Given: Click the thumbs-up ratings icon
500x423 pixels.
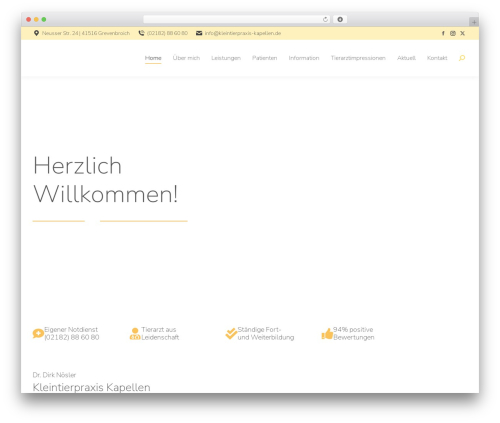Looking at the screenshot, I should coord(327,334).
